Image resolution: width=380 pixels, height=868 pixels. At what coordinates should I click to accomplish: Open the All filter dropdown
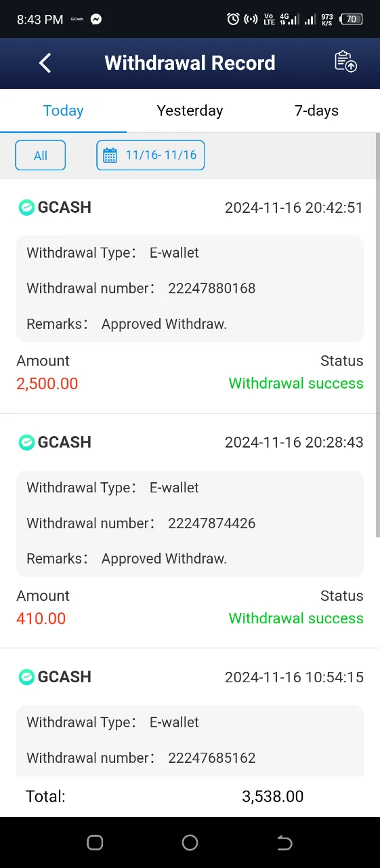(x=41, y=155)
